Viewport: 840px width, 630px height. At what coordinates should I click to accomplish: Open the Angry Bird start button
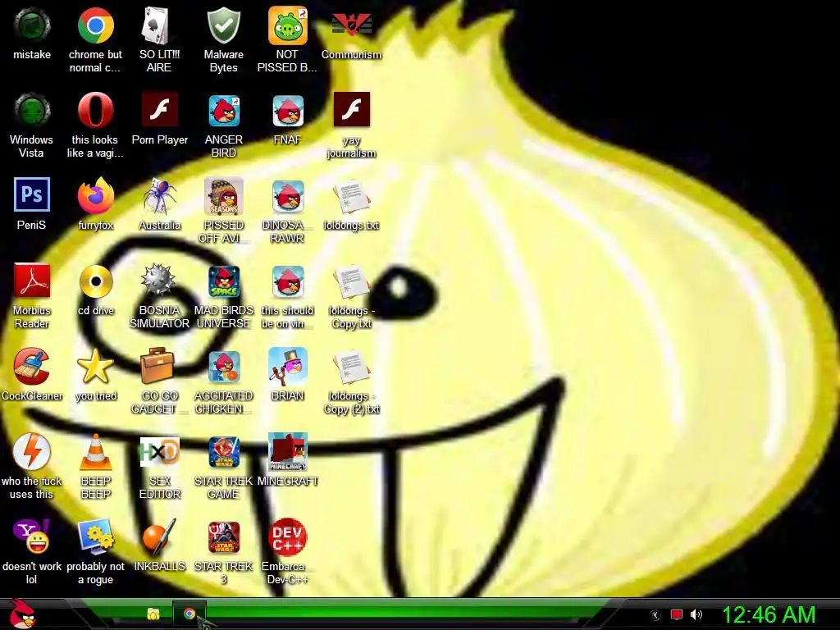[x=22, y=614]
